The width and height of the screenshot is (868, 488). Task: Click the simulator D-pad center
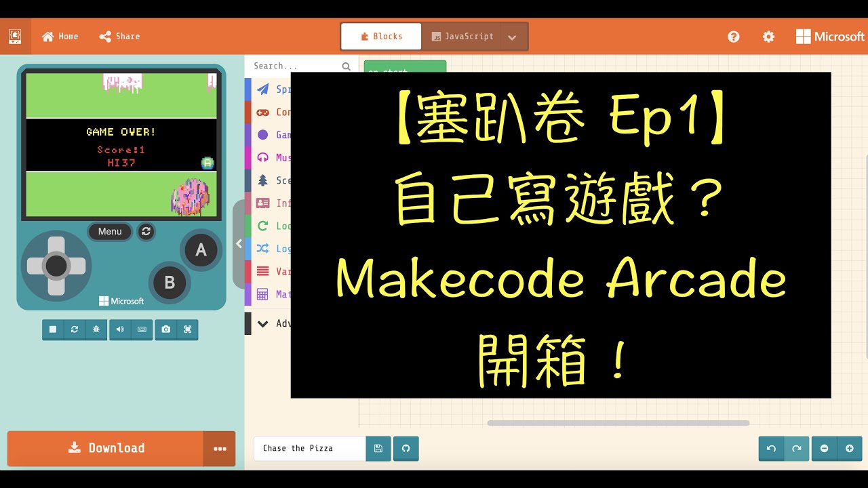(56, 266)
